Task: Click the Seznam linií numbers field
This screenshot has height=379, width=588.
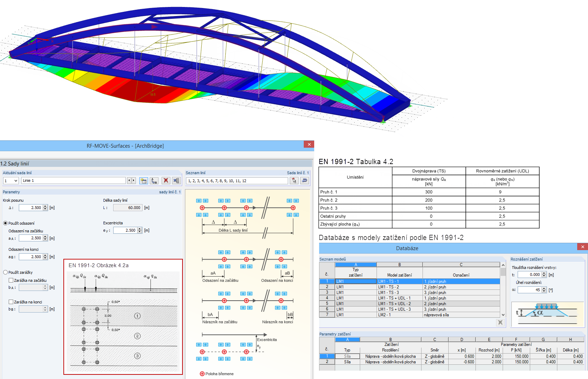Action: pyautogui.click(x=237, y=181)
